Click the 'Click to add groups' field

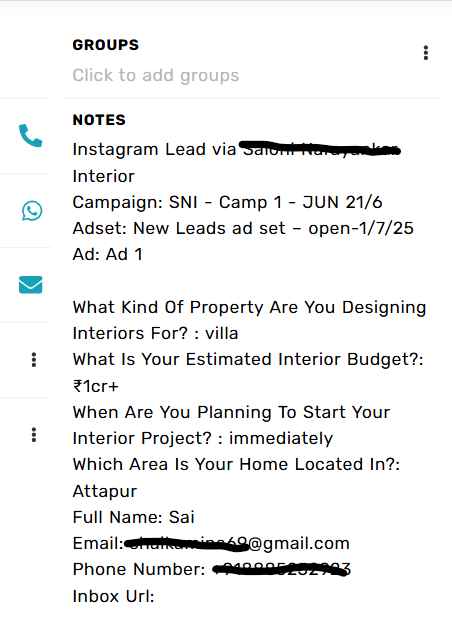pos(156,75)
